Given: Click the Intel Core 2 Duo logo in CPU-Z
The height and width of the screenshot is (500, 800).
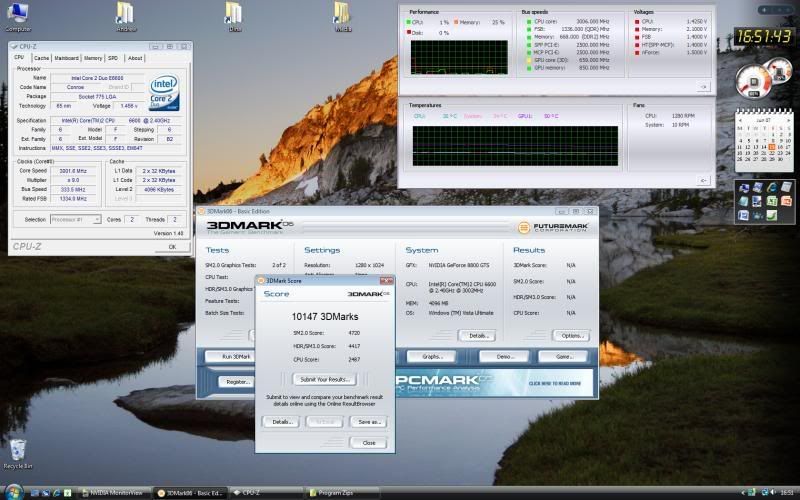Looking at the screenshot, I should coord(164,93).
